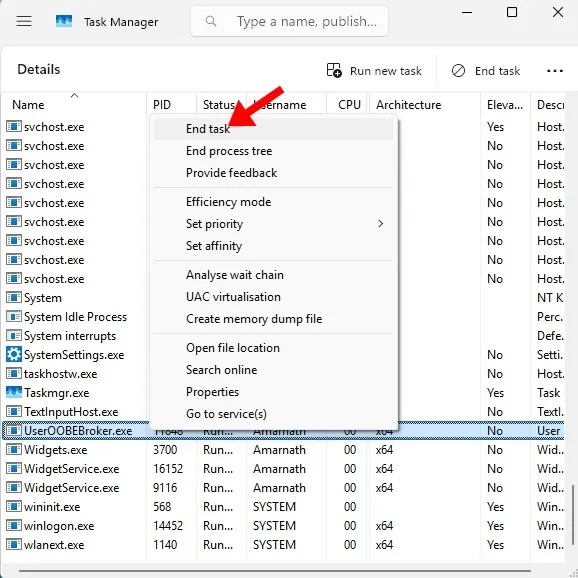578x578 pixels.
Task: Open the three-dot more options menu
Action: tap(554, 70)
